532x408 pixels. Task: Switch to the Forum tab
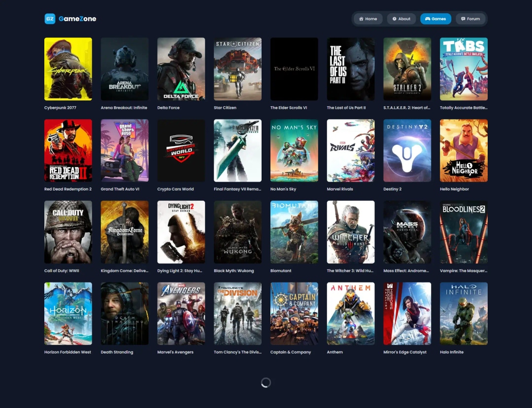tap(470, 19)
